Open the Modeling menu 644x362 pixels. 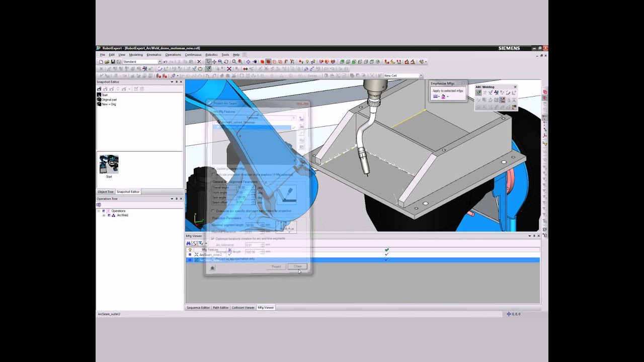tap(136, 55)
